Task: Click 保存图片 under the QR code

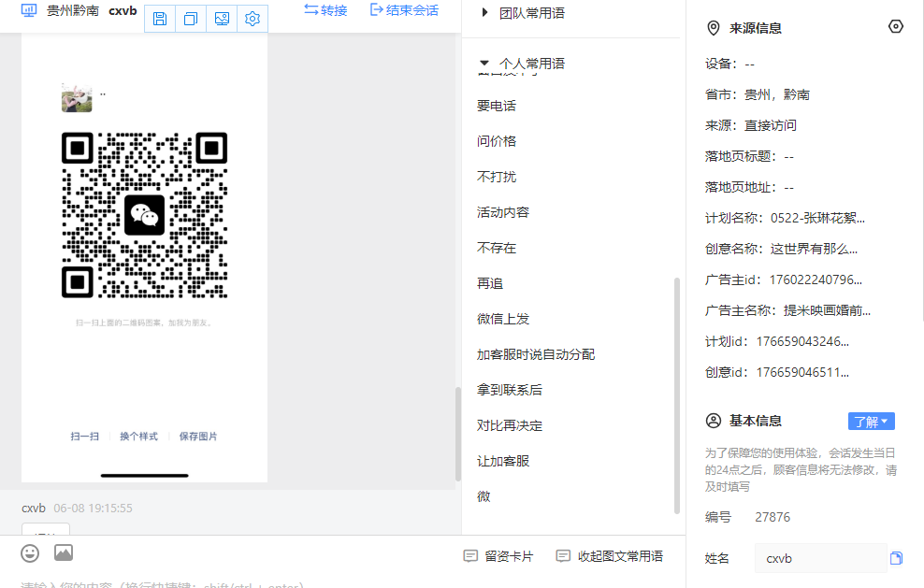Action: click(198, 436)
